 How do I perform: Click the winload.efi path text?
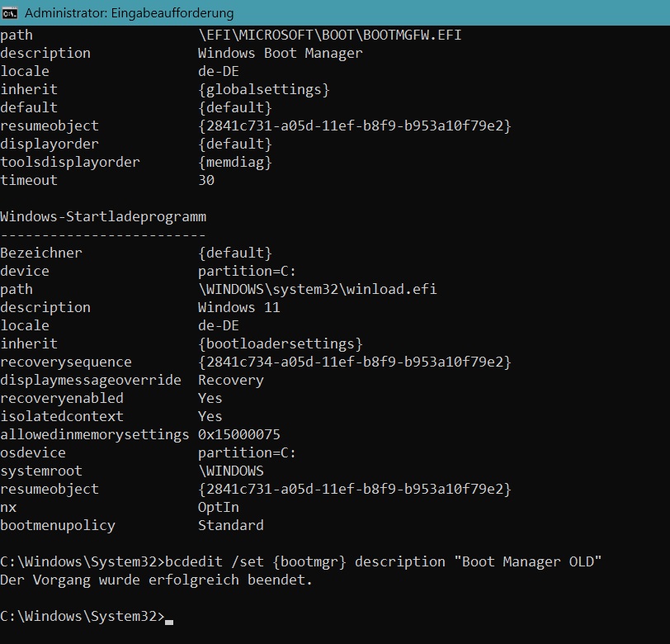(317, 289)
